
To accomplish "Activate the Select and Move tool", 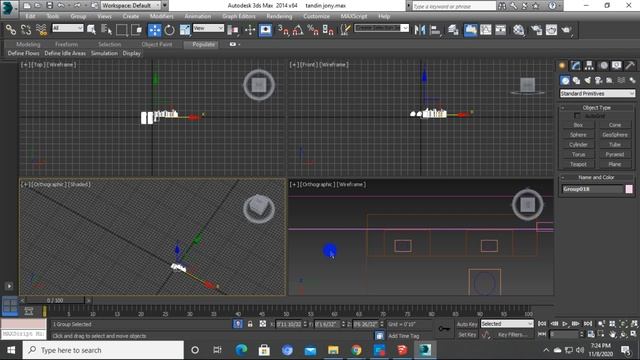I will [x=154, y=30].
